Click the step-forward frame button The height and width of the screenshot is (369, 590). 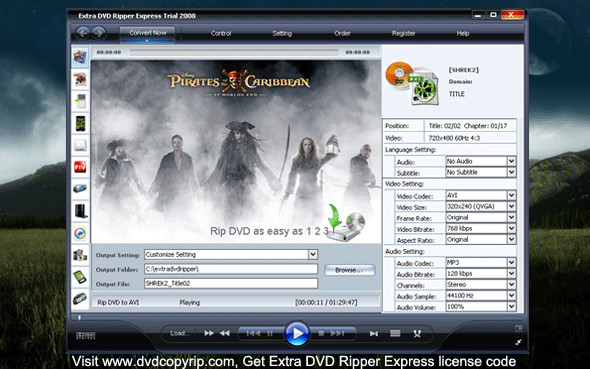tap(374, 334)
